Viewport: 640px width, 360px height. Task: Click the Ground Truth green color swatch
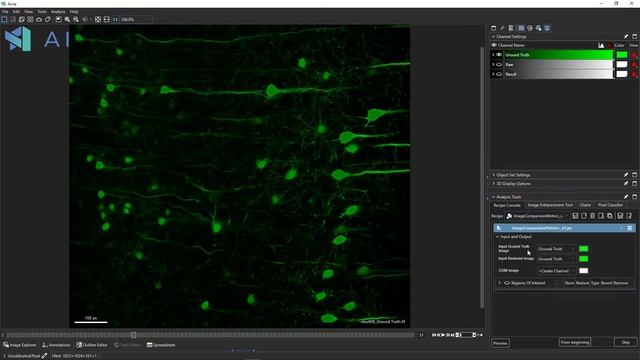coord(622,55)
